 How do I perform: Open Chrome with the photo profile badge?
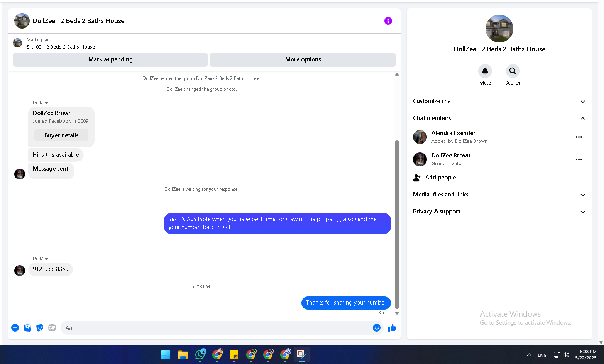pos(217,354)
